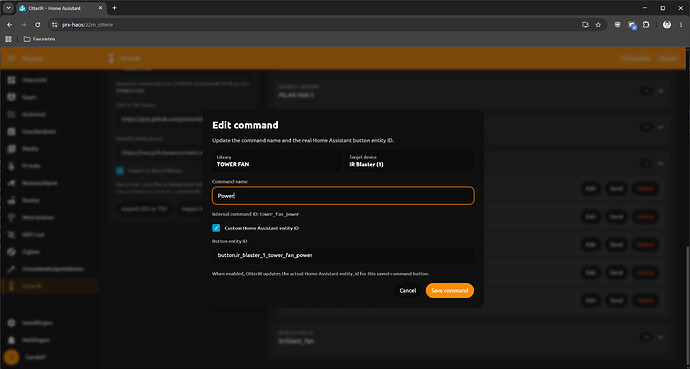Image resolution: width=690 pixels, height=369 pixels.
Task: Reload the page with the refresh icon
Action: [38, 25]
